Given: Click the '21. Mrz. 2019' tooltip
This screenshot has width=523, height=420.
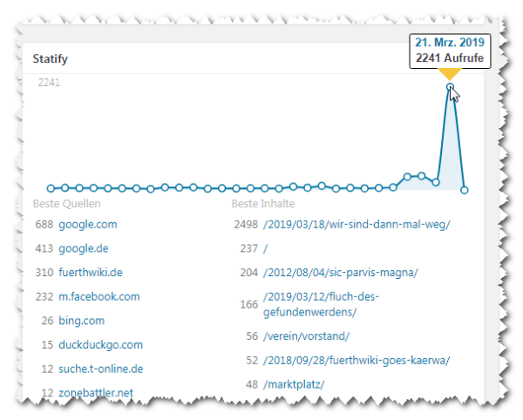Looking at the screenshot, I should point(450,51).
